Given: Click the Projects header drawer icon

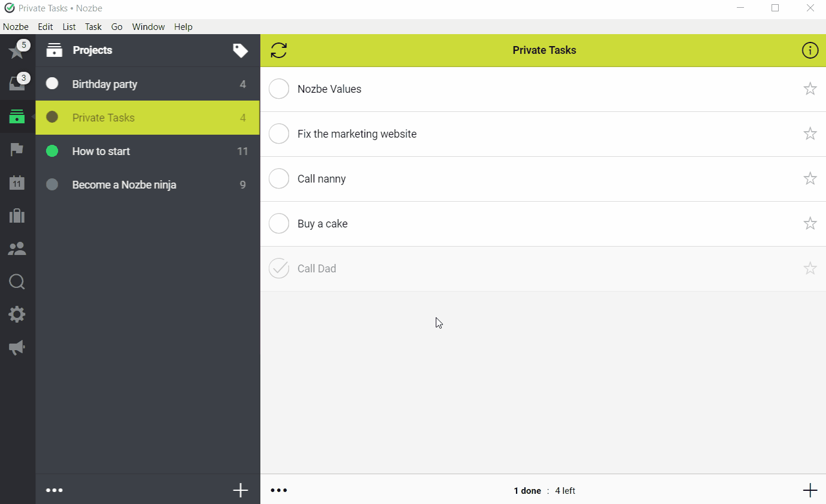Looking at the screenshot, I should click(x=54, y=50).
